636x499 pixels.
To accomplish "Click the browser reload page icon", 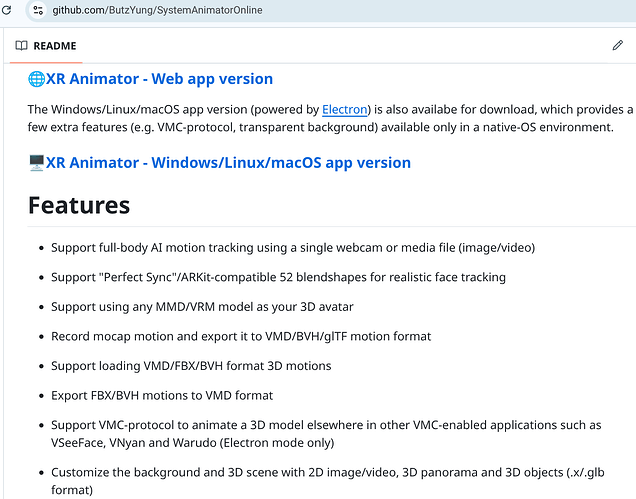I will coord(8,9).
